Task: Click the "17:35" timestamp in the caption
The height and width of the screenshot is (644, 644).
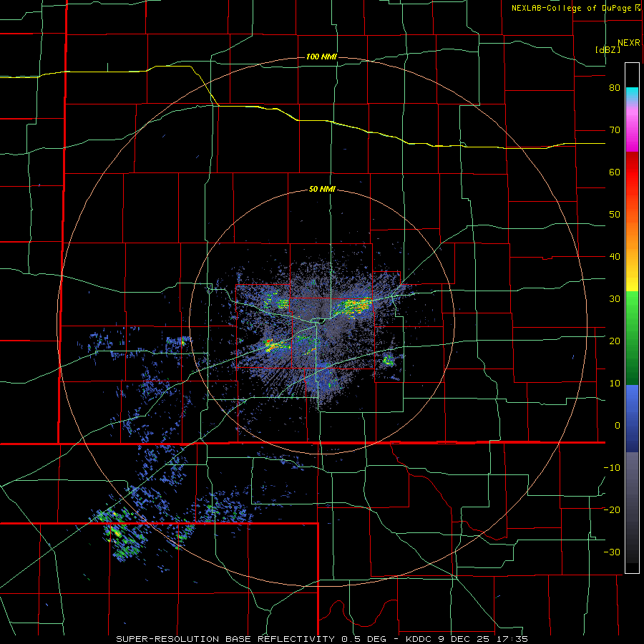Action: tap(511, 639)
